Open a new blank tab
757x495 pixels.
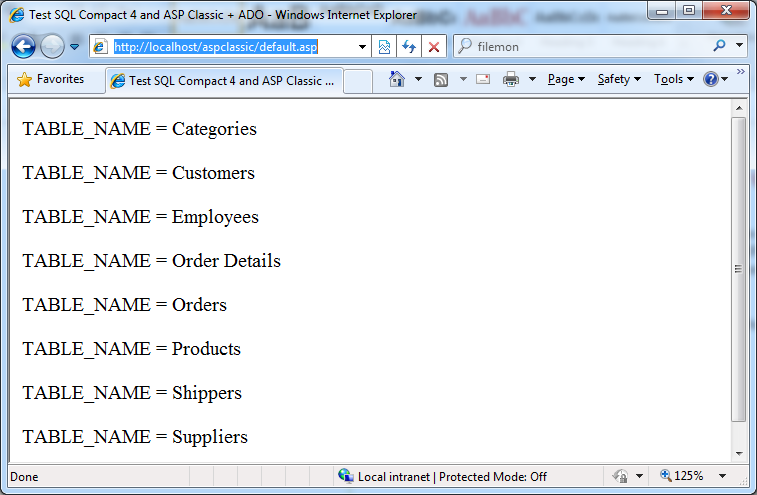coord(358,82)
